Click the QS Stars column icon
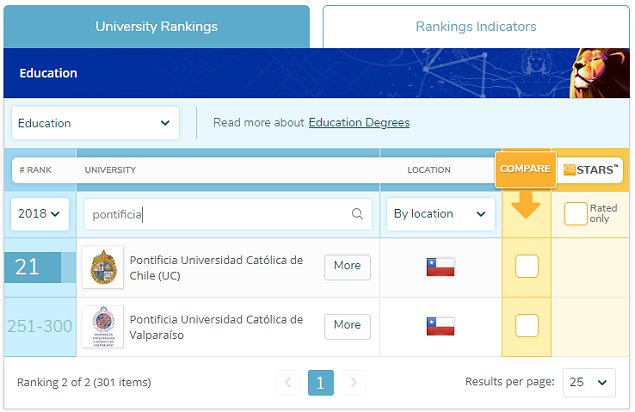Viewport: 635px width, 412px height. 591,169
